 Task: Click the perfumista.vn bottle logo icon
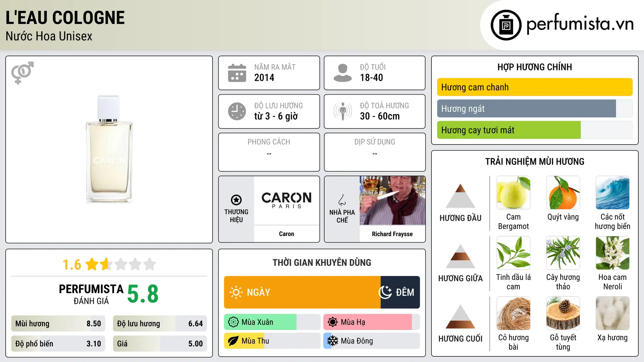[x=506, y=25]
